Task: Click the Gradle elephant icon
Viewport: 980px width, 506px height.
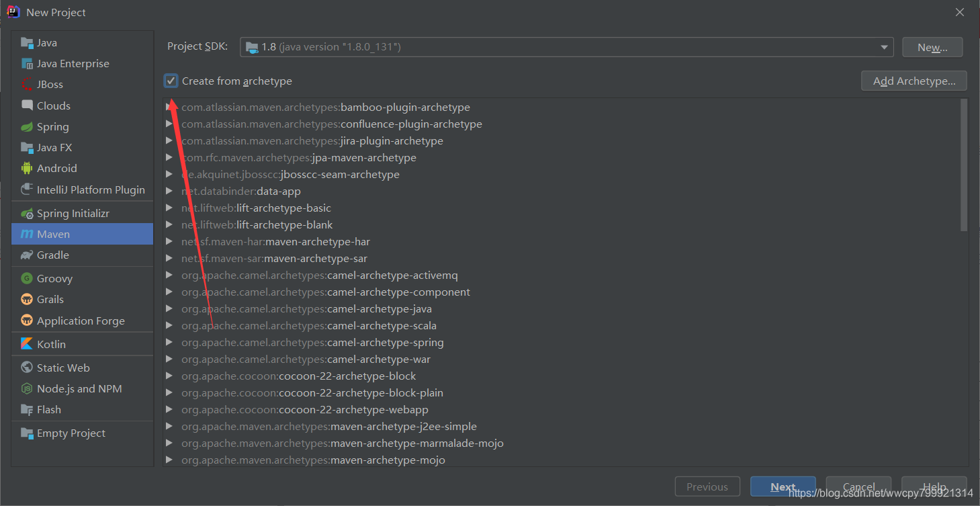Action: [x=27, y=255]
